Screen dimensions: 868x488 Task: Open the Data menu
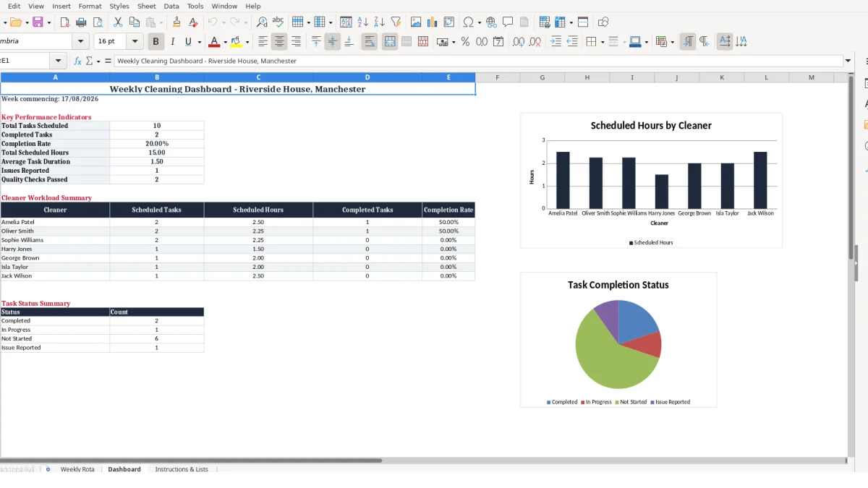point(171,6)
